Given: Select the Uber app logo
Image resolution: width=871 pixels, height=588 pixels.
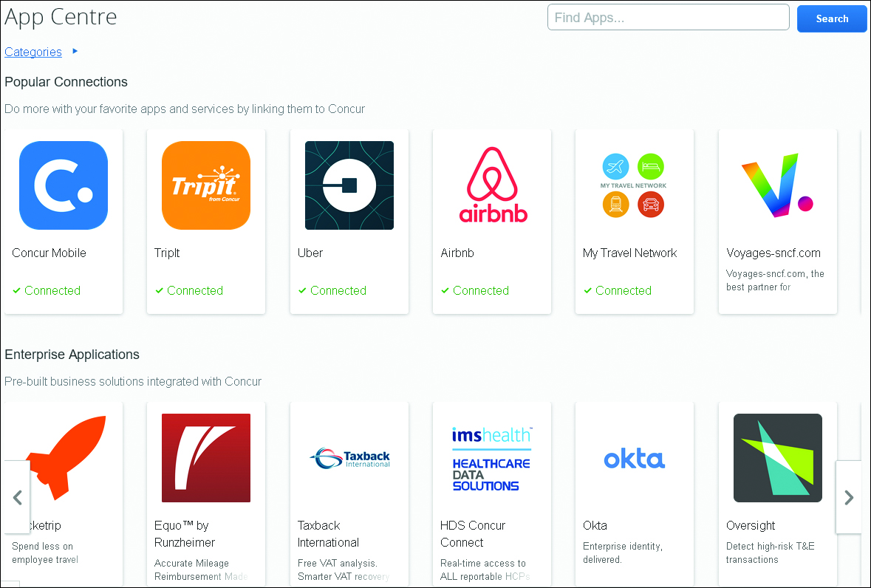Looking at the screenshot, I should (349, 185).
